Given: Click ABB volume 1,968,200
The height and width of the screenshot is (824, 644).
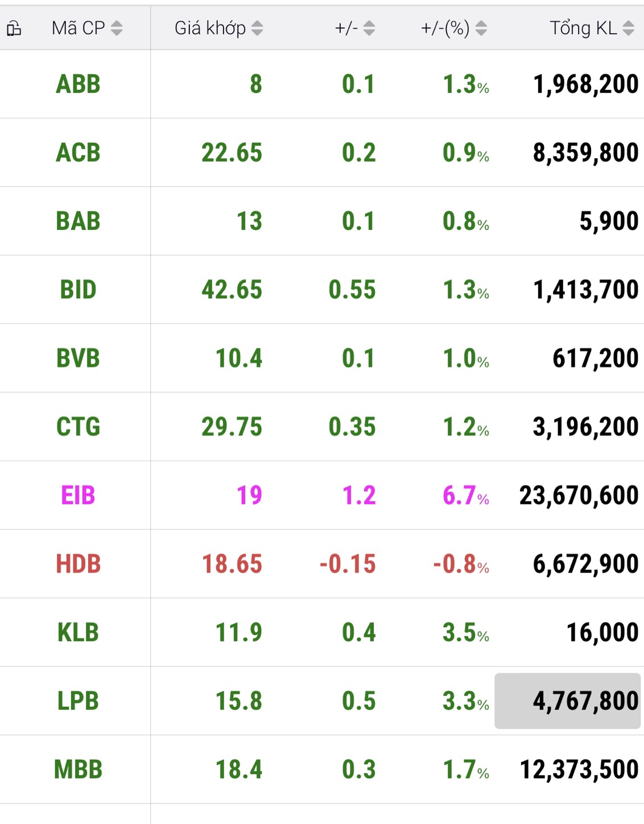Looking at the screenshot, I should click(x=585, y=84).
